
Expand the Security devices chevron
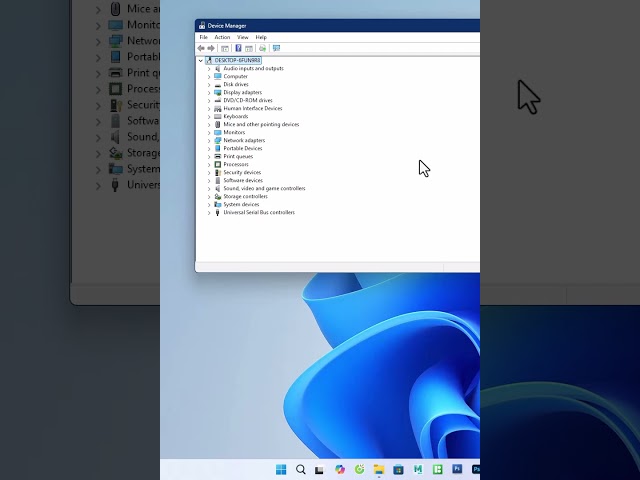coord(209,172)
